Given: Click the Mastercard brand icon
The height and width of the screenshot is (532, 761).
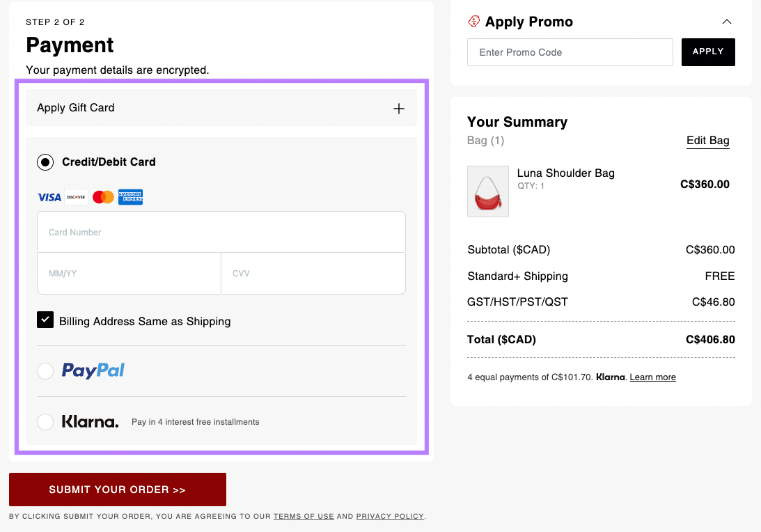Looking at the screenshot, I should 102,196.
